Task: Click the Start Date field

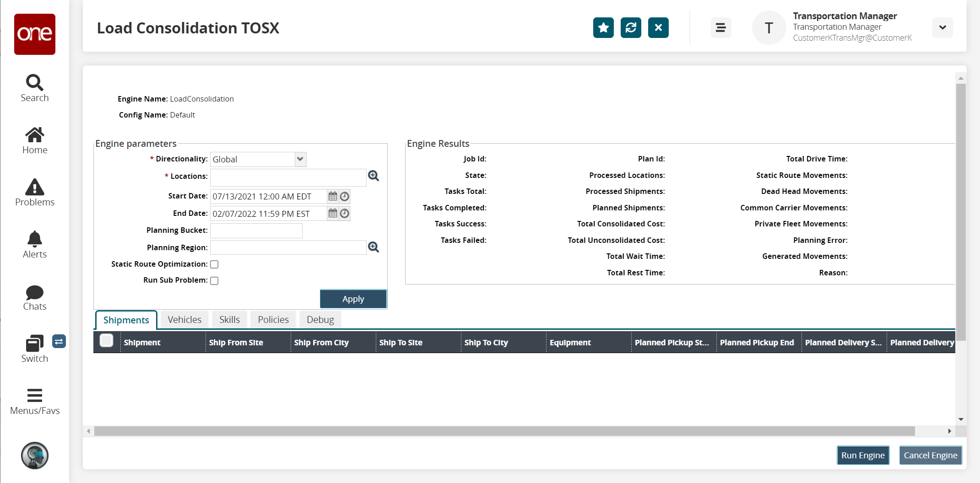Action: (269, 196)
